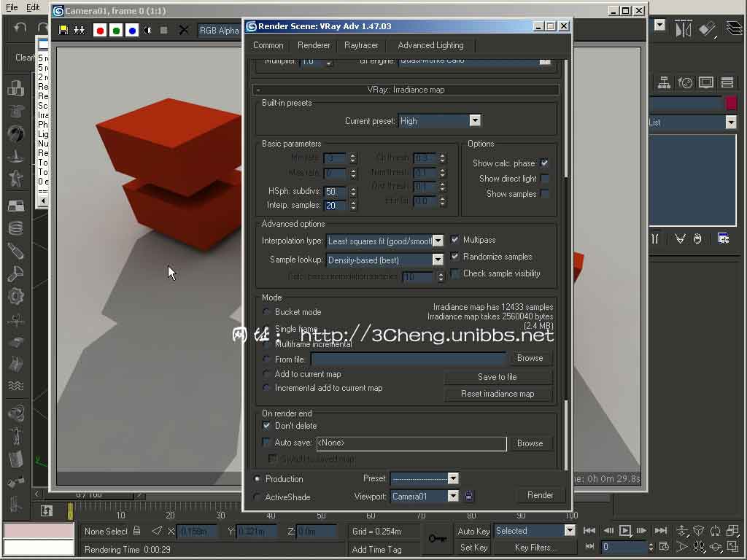Select the Mirror tool in the main toolbar
This screenshot has width=747, height=560.
[x=683, y=28]
